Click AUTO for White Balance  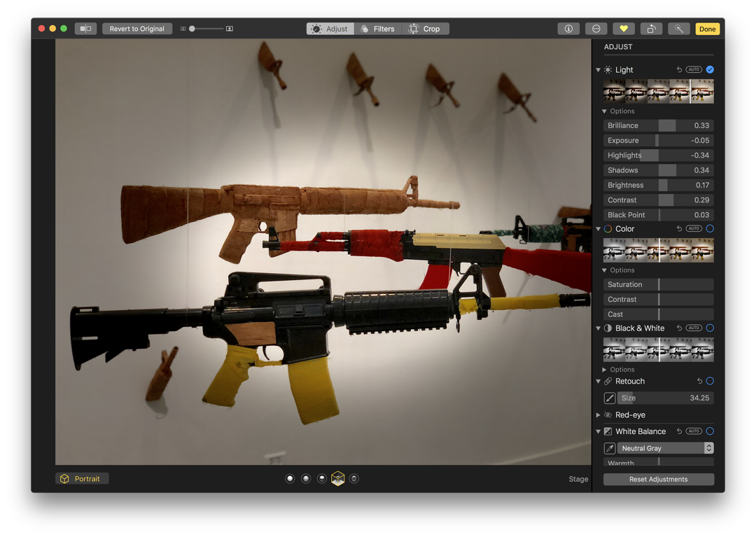coord(694,431)
